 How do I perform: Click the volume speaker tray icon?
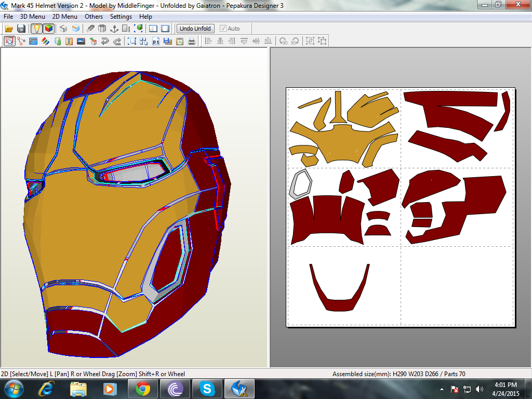coord(480,389)
